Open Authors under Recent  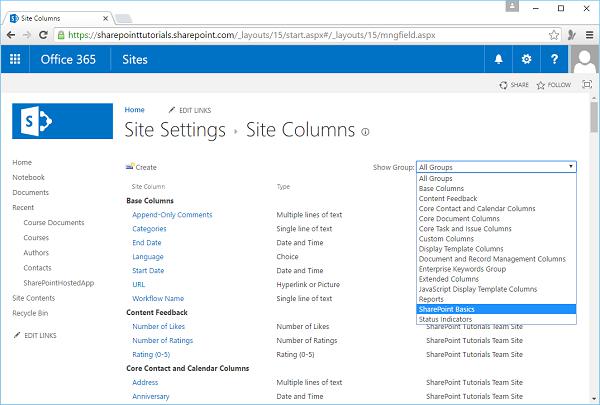point(36,253)
